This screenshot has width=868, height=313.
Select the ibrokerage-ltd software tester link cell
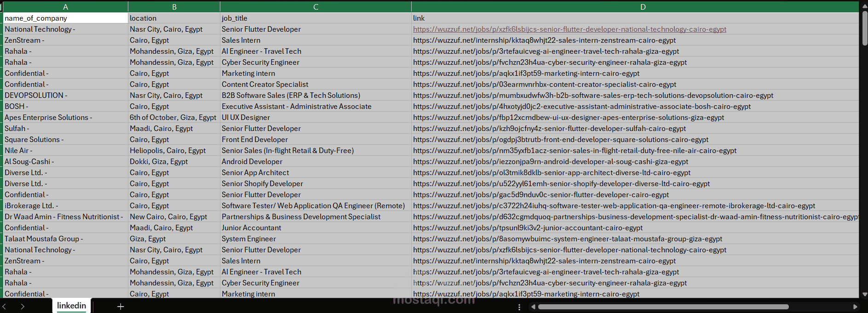point(635,205)
